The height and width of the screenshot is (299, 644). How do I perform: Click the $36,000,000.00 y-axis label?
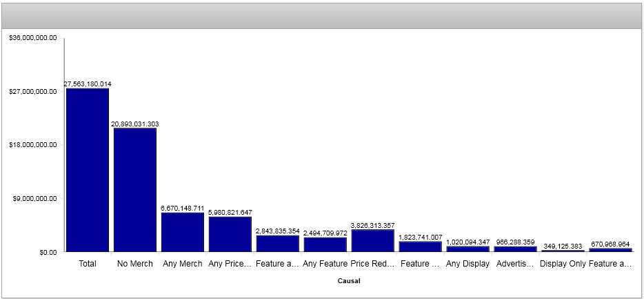coord(32,38)
